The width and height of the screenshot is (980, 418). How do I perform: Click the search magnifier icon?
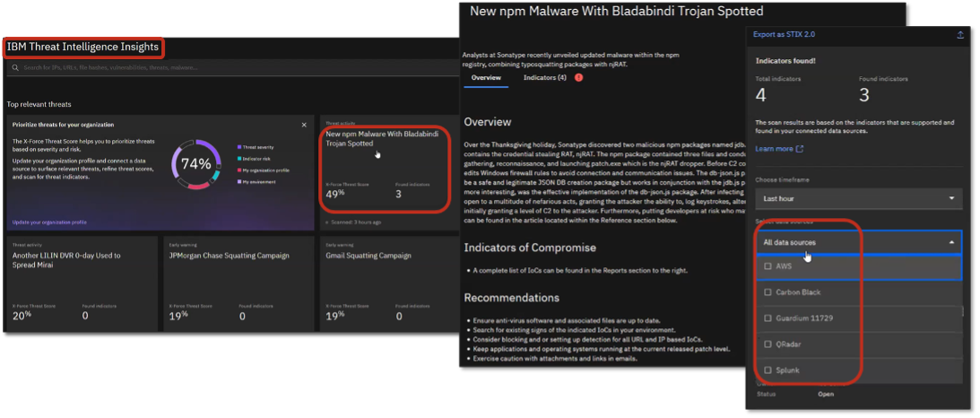coord(15,67)
